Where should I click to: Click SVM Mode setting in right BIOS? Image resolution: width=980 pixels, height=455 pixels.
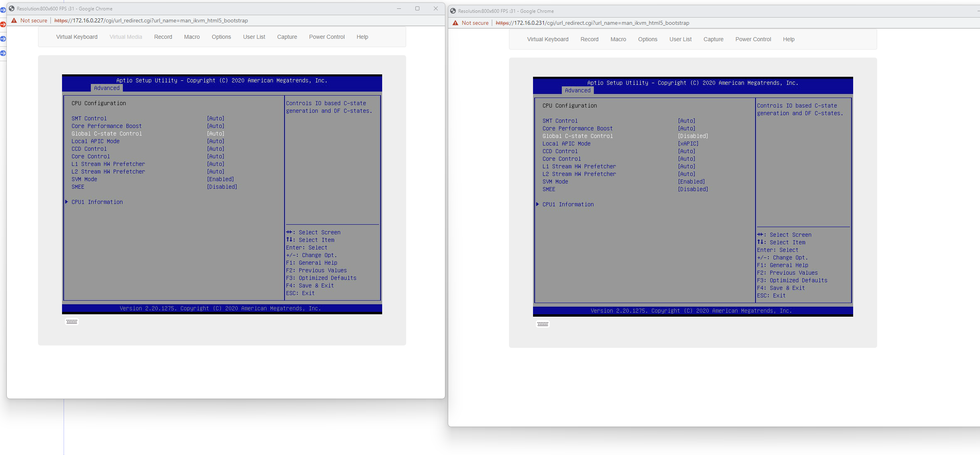click(x=555, y=182)
